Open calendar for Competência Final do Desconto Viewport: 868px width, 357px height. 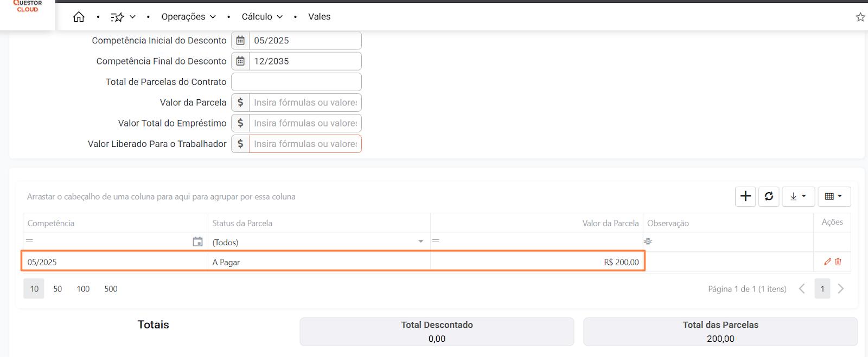coord(240,61)
